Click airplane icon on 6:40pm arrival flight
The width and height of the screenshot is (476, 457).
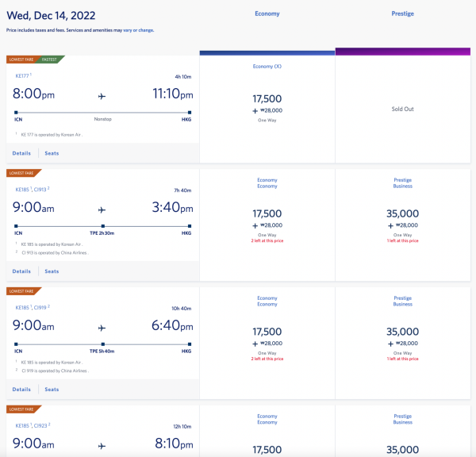click(x=102, y=326)
